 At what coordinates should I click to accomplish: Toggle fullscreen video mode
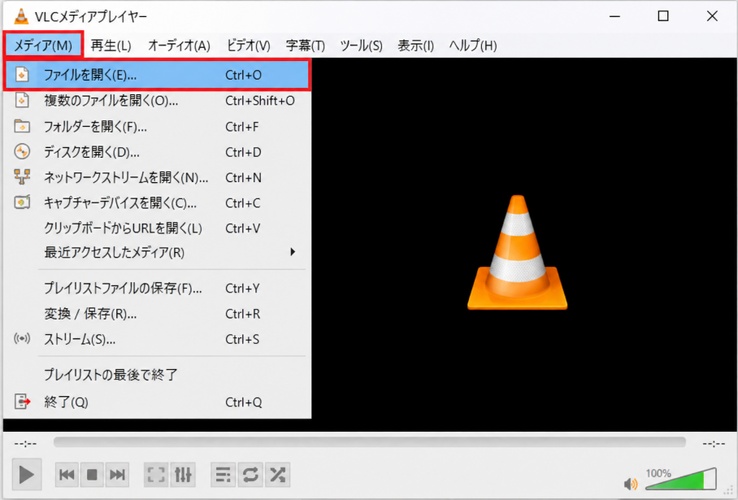156,475
